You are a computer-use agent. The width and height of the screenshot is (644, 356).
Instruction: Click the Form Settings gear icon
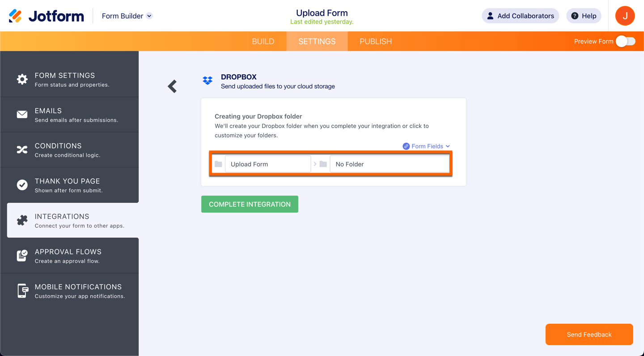[x=22, y=80]
